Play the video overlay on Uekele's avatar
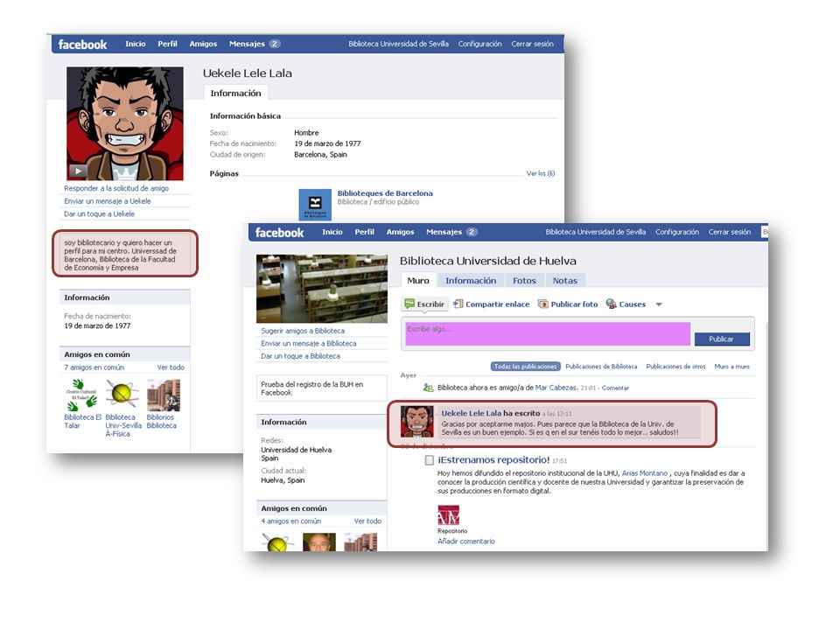 point(78,171)
